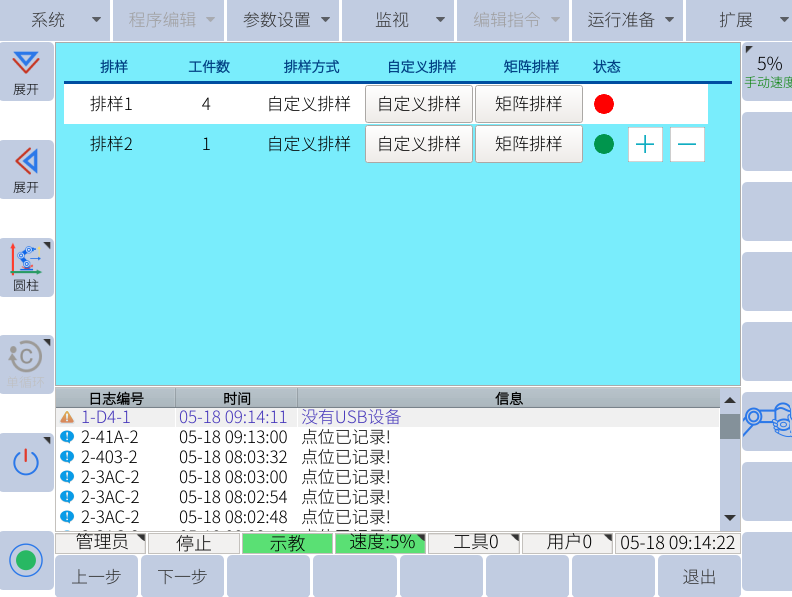Toggle the red status indicator of 排样1
792x597 pixels.
[604, 104]
